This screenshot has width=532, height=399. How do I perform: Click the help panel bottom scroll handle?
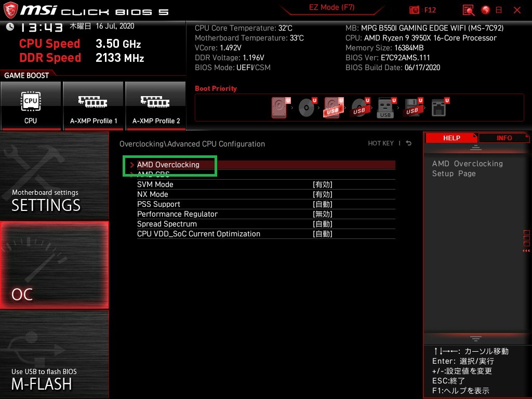coord(475,338)
